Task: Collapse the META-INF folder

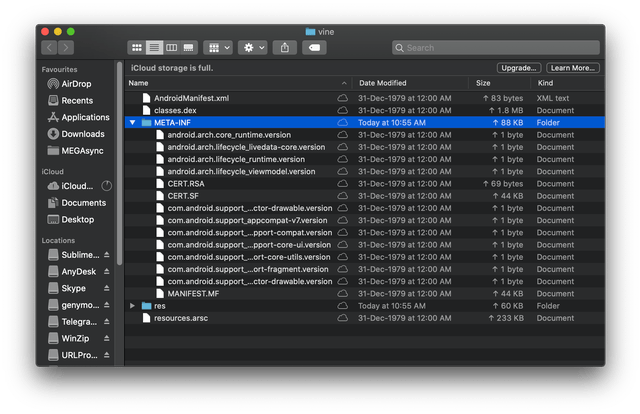Action: pos(132,122)
